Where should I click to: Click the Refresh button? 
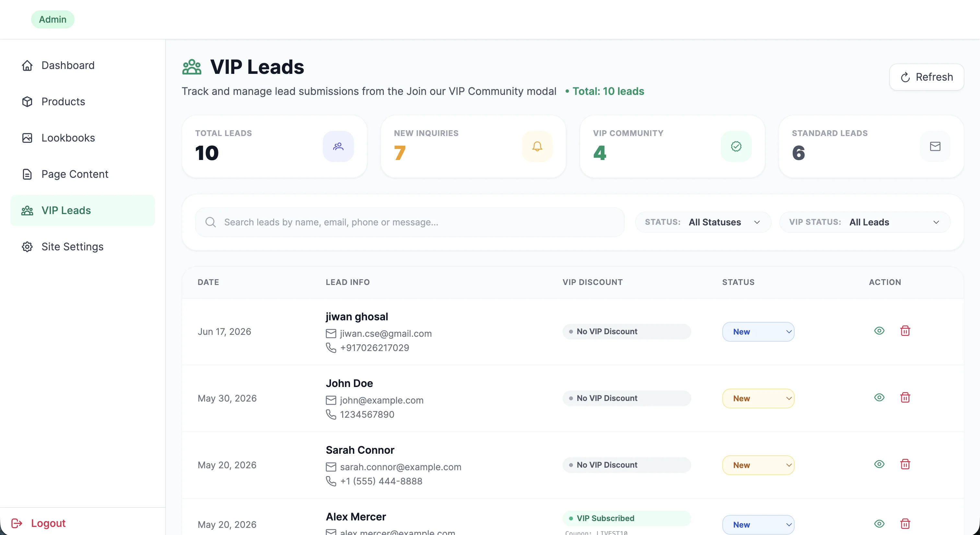coord(926,77)
